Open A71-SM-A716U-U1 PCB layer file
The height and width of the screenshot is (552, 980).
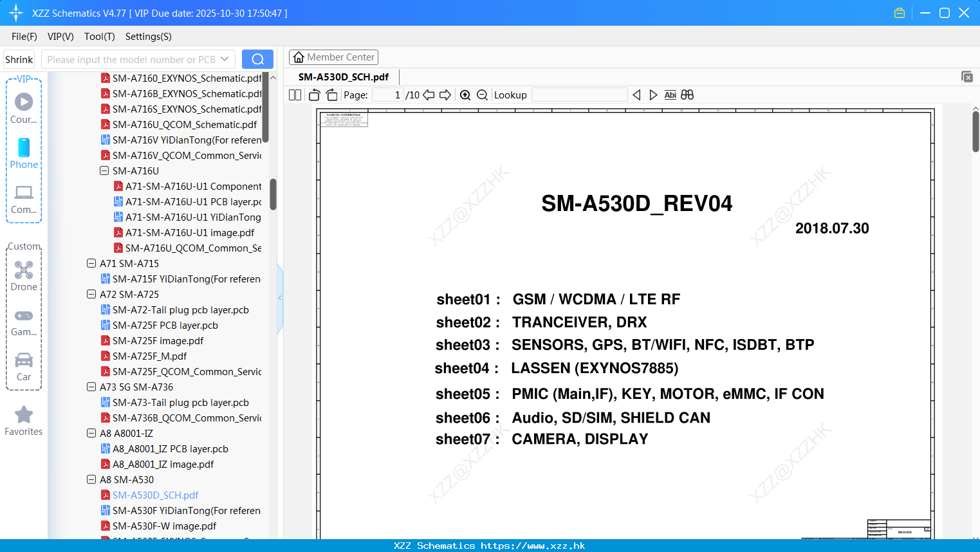pos(187,201)
